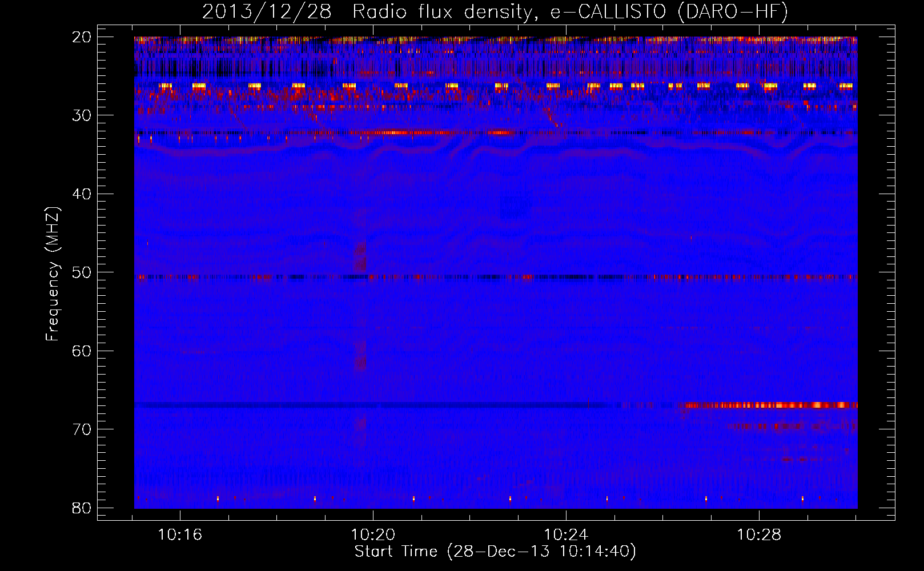Click the red burst feature near 10:20 at 48 MHz
Viewport: 924px width, 571px height.
360,256
